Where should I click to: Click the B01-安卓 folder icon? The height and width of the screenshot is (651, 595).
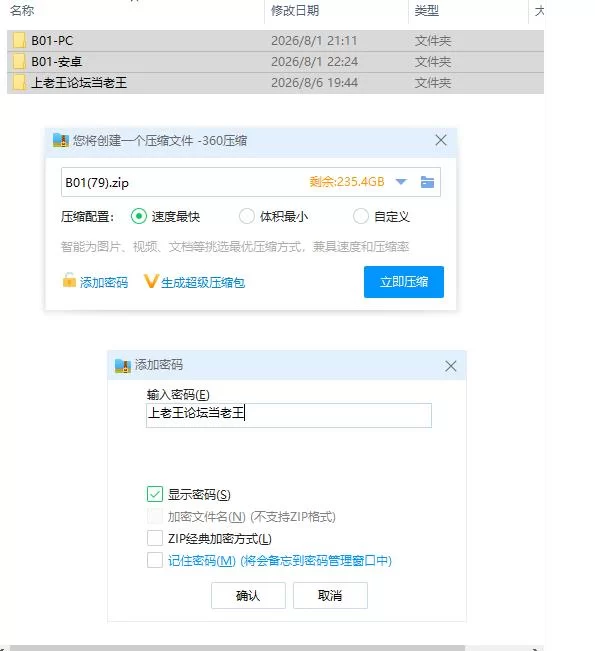19,61
